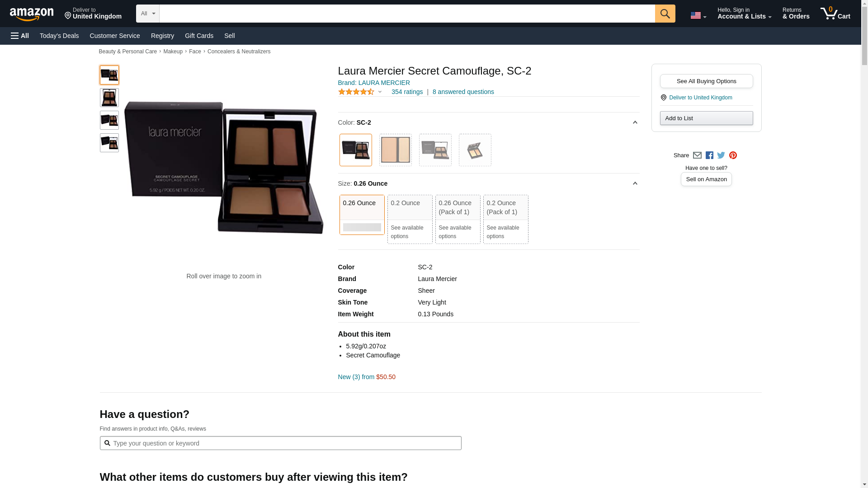
Task: Share on Twitter icon
Action: 721,155
